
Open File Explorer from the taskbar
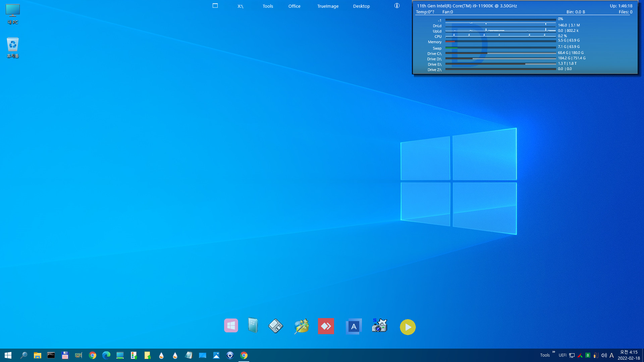tap(37, 355)
